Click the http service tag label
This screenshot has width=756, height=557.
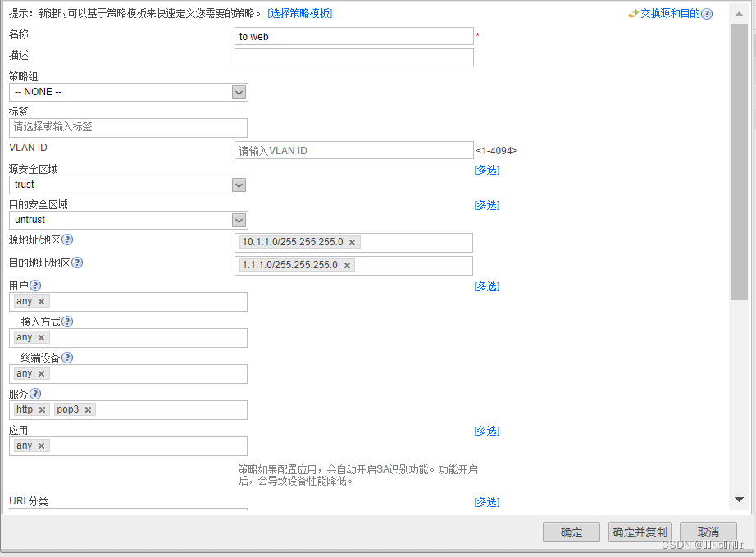click(25, 409)
